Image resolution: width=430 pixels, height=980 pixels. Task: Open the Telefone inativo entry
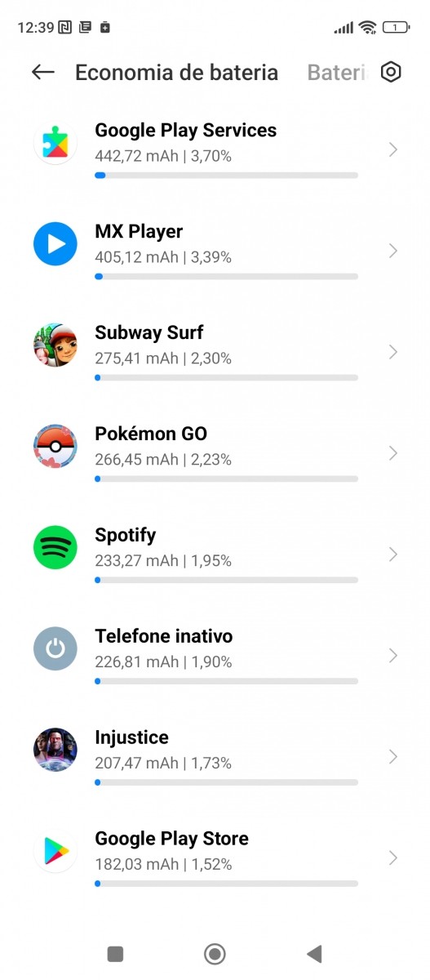click(x=215, y=657)
